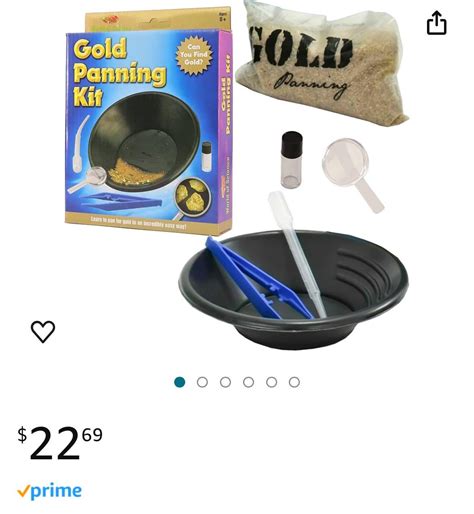
Task: Tap the Gold Panning Kit box
Action: (148, 122)
